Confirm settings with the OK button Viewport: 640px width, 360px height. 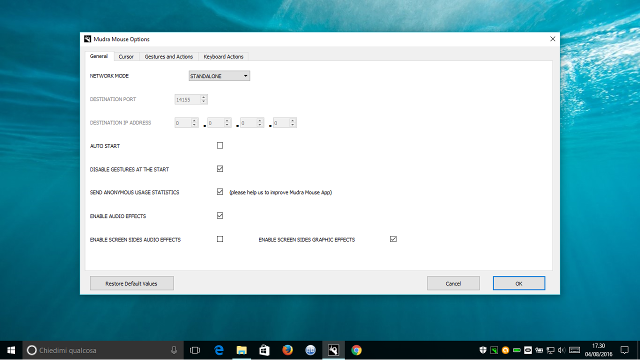pos(519,283)
